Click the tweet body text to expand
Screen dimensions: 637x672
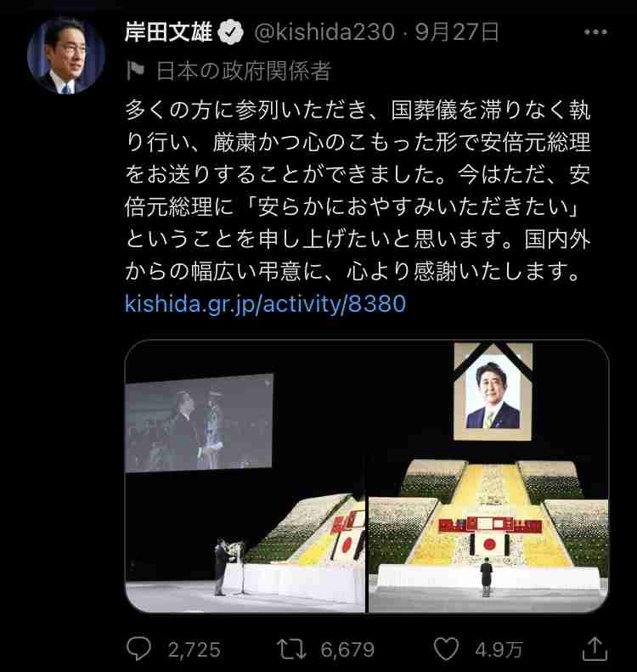point(358,191)
